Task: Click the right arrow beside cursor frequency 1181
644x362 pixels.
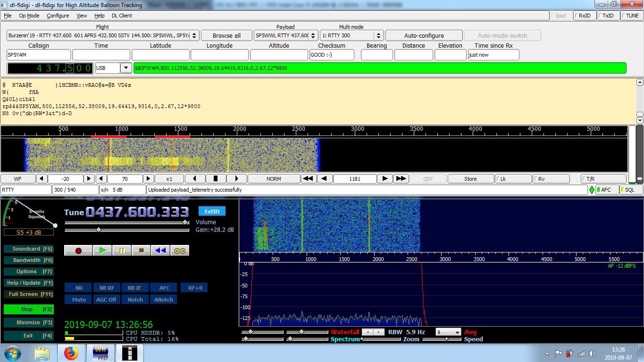Action: [x=385, y=179]
